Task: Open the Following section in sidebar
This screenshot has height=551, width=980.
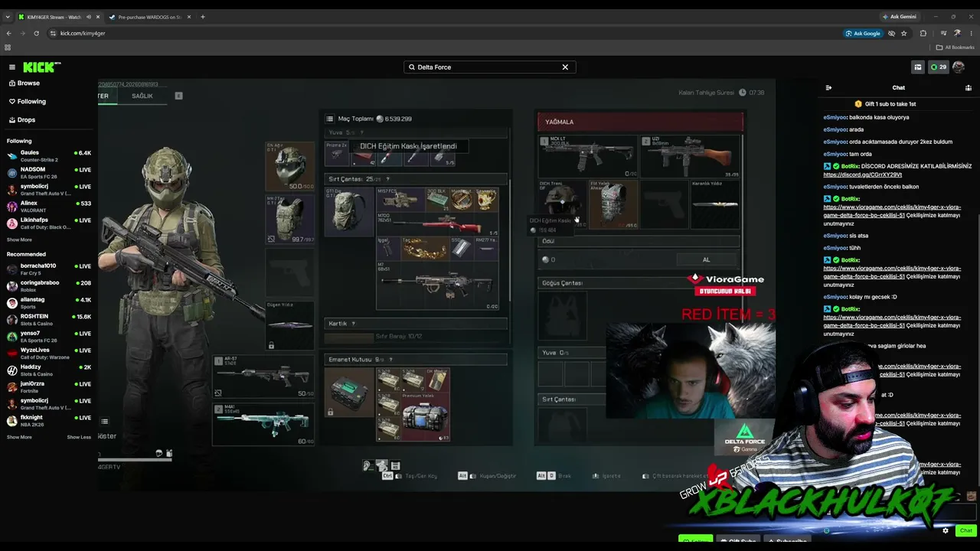Action: [x=27, y=102]
